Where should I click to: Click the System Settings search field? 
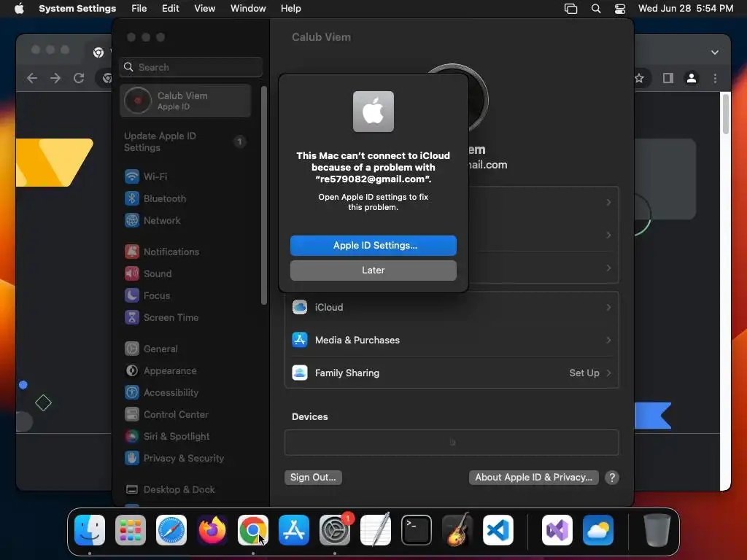pos(190,67)
